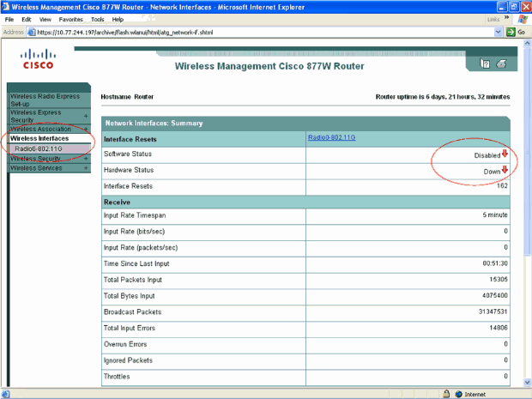The image size is (532, 399).
Task: Click the padlock security icon in status bar
Action: (446, 393)
